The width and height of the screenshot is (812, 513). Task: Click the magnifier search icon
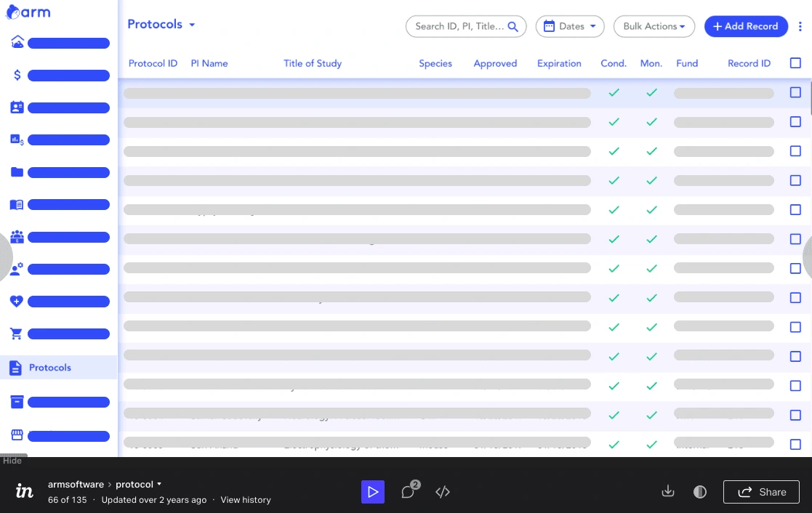[x=512, y=26]
